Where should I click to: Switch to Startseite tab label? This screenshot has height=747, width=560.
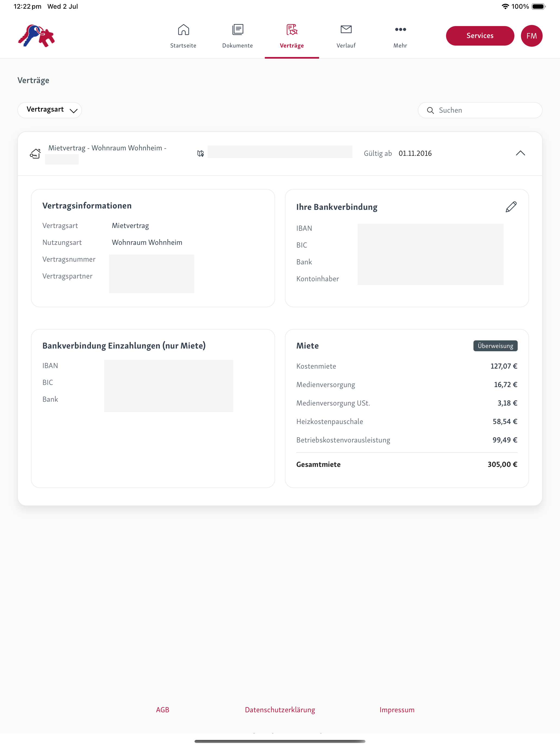183,46
